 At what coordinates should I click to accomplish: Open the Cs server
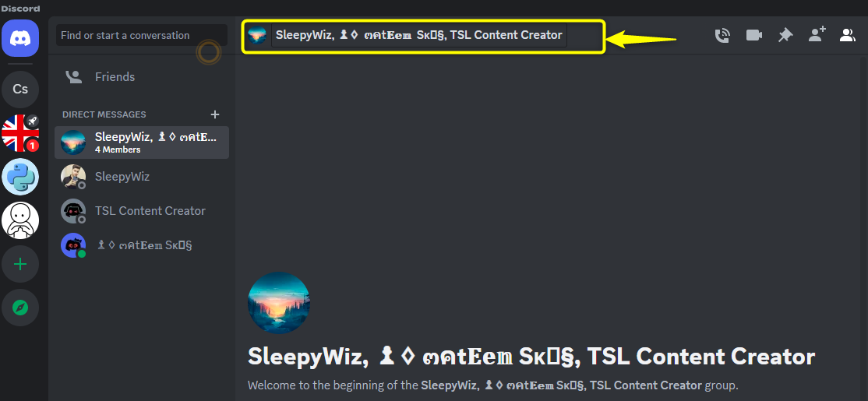pyautogui.click(x=20, y=89)
